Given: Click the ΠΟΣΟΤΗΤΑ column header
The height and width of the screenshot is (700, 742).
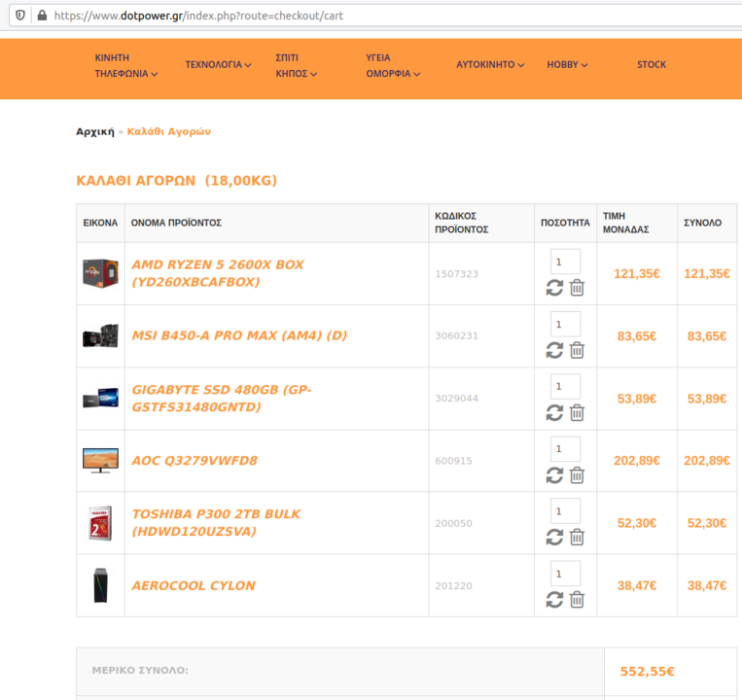Looking at the screenshot, I should click(565, 223).
